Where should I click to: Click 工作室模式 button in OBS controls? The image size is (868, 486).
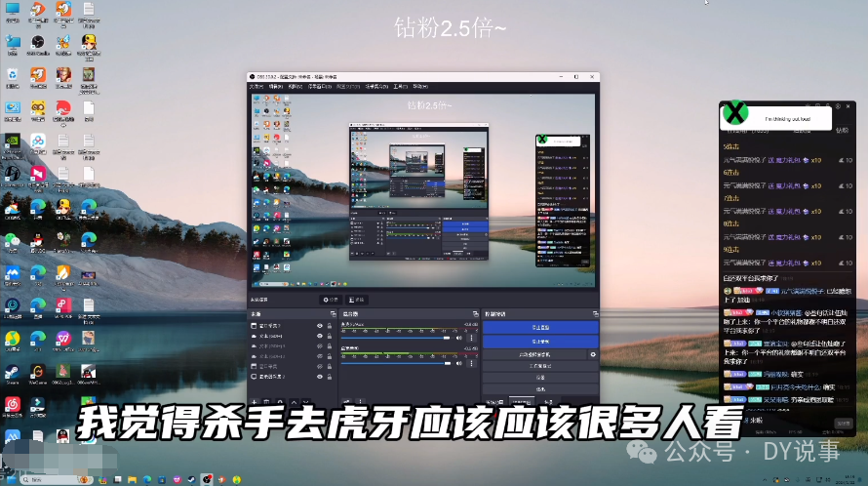[540, 366]
